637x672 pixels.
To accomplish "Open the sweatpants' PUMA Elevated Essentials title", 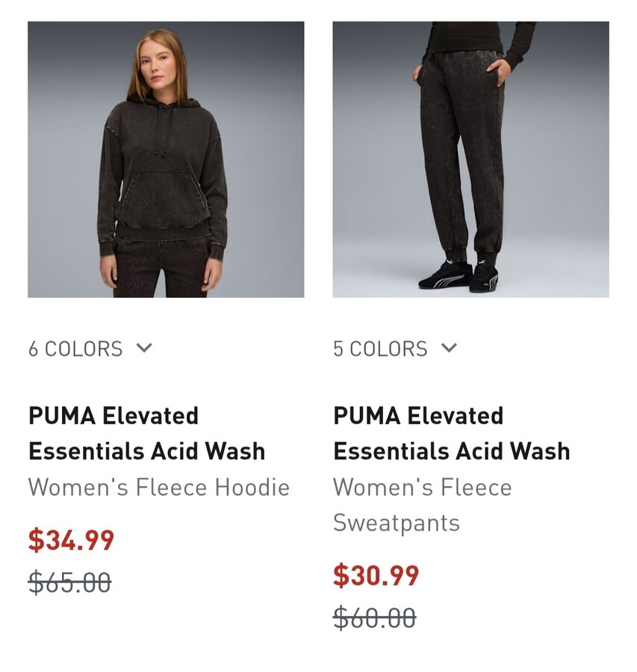I will 451,433.
